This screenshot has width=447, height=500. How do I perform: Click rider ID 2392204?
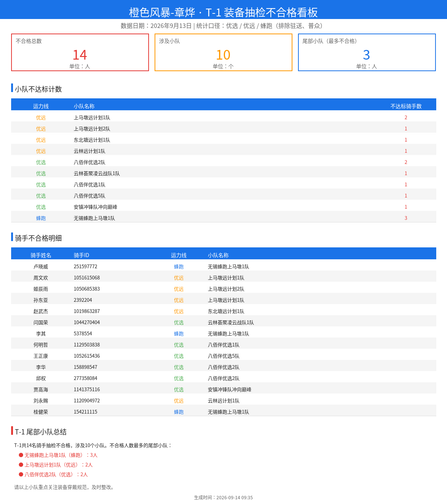point(83,300)
